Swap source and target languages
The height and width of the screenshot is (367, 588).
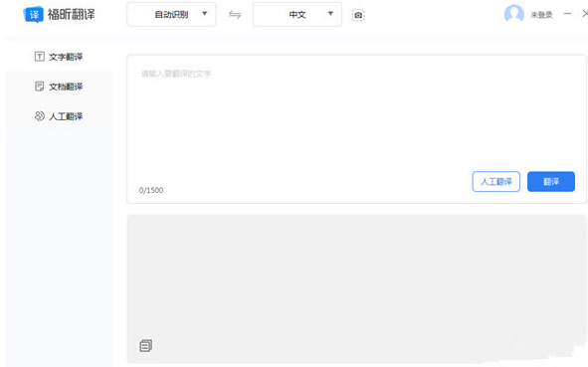(235, 15)
